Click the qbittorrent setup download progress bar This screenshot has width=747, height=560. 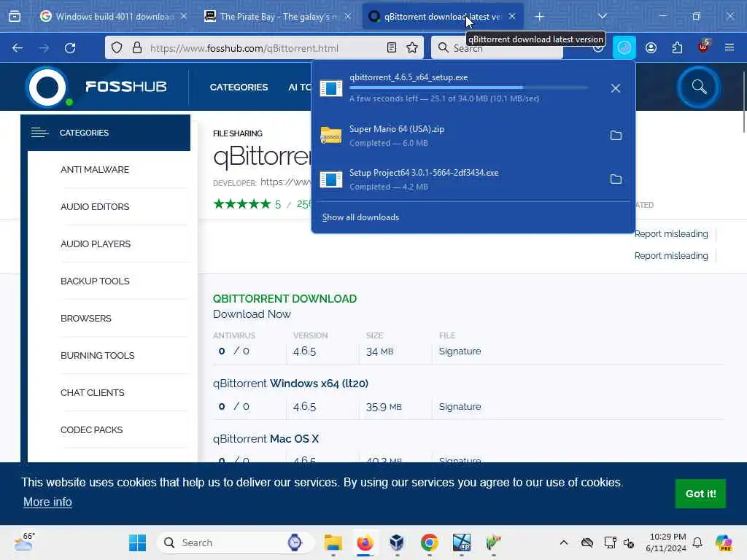coord(469,88)
